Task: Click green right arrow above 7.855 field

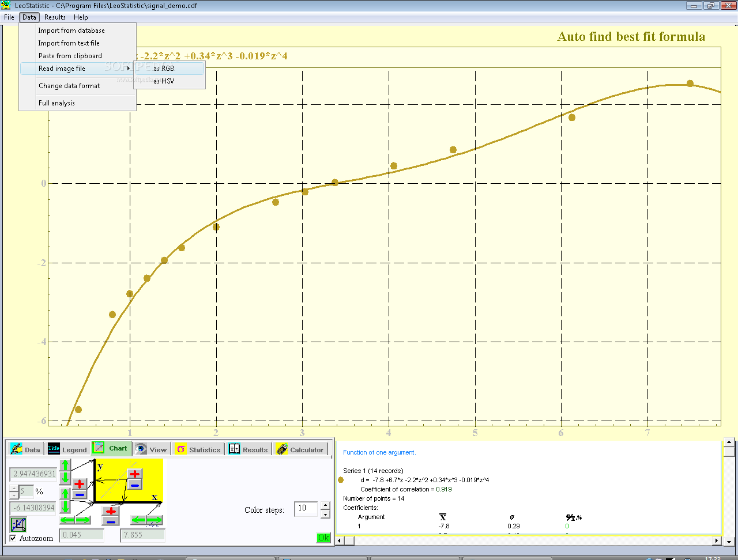Action: pos(155,520)
